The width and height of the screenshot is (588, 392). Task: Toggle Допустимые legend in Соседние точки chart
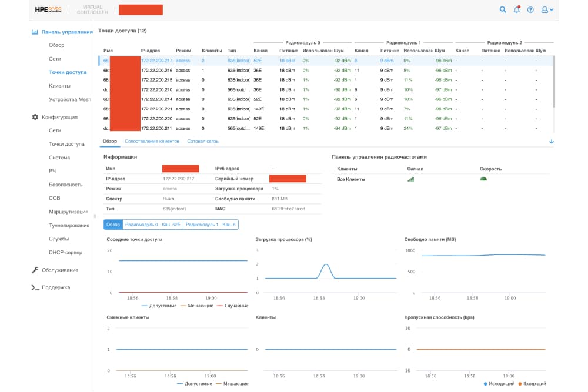pos(159,306)
